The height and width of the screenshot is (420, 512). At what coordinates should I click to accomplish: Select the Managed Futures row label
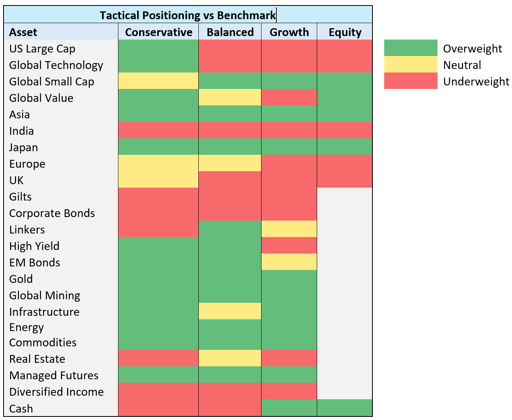(54, 375)
